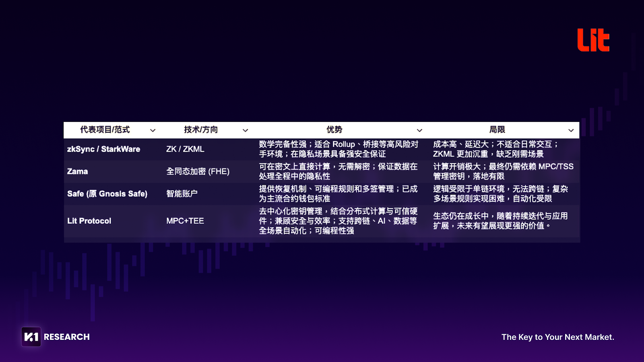Open the 优势 column dropdown chevron
Screen dimensions: 644x362
point(419,130)
